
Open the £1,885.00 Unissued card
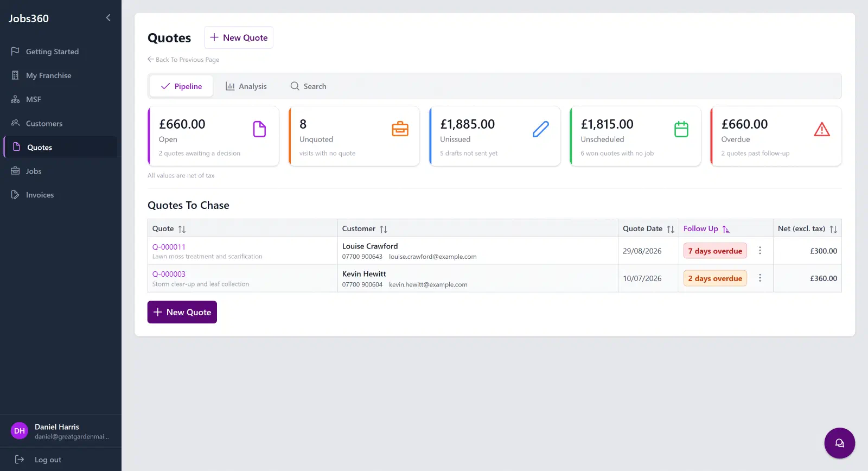tap(495, 136)
